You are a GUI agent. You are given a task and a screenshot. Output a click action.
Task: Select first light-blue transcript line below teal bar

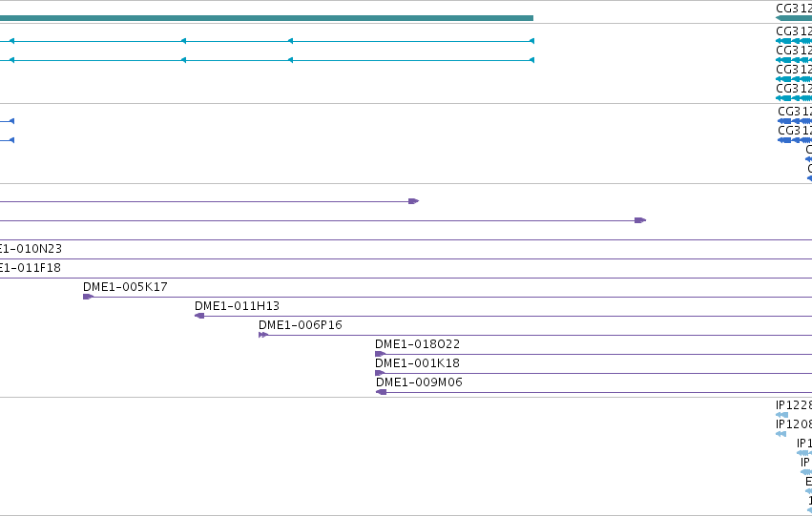coord(267,41)
